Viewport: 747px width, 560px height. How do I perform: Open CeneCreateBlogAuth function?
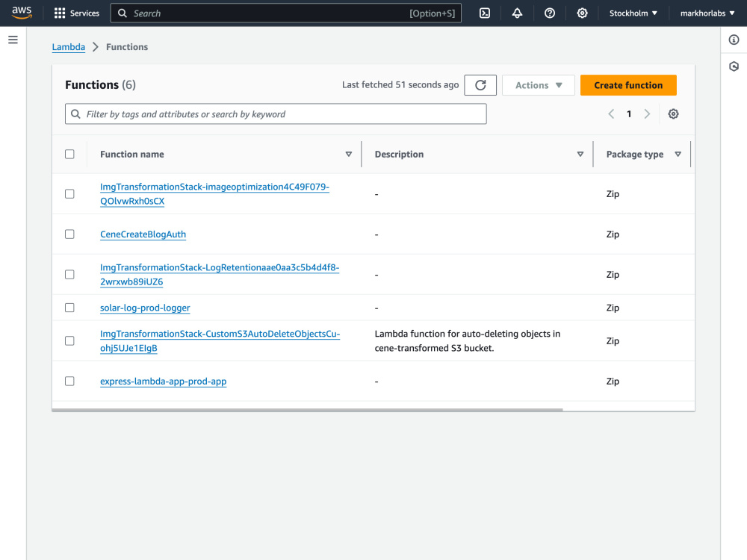pyautogui.click(x=143, y=234)
